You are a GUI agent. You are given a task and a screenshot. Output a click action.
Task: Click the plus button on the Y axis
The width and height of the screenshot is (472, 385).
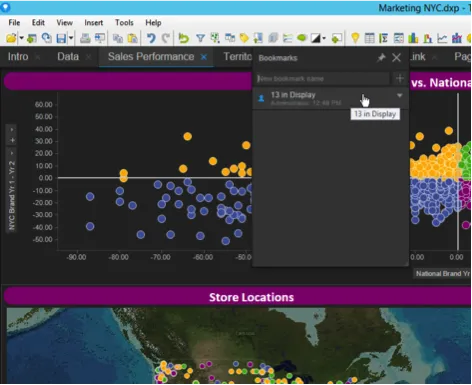click(x=12, y=140)
